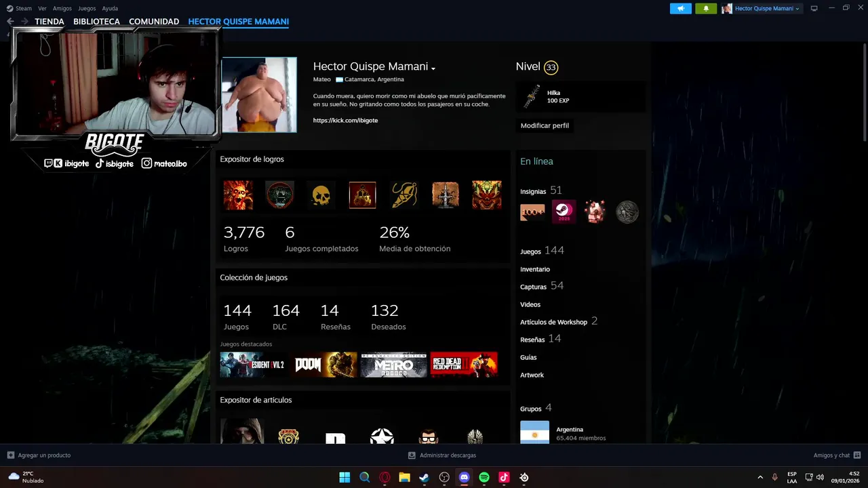Viewport: 868px width, 488px height.
Task: Open the Juegos menu
Action: click(x=87, y=8)
